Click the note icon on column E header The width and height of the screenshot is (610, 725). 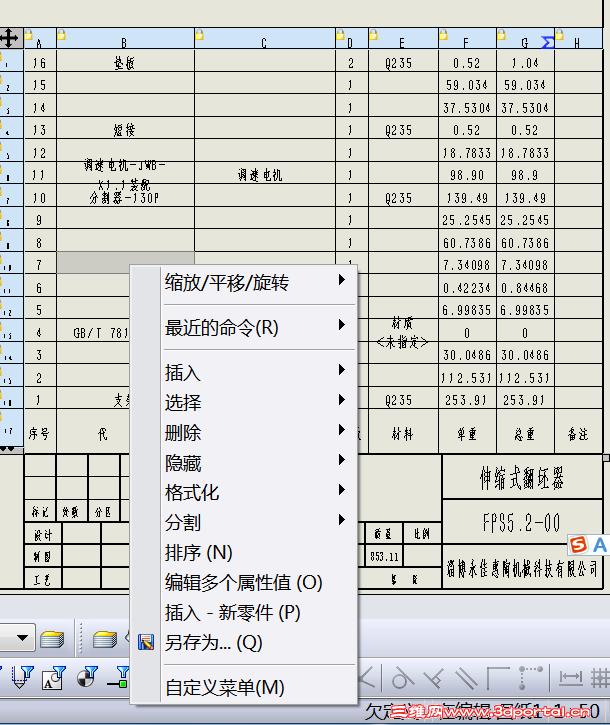pos(373,34)
